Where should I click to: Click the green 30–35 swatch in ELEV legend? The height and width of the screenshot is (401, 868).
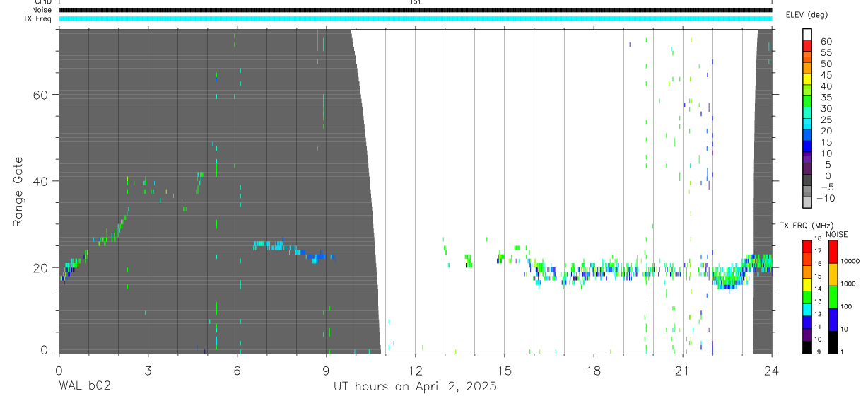(807, 103)
